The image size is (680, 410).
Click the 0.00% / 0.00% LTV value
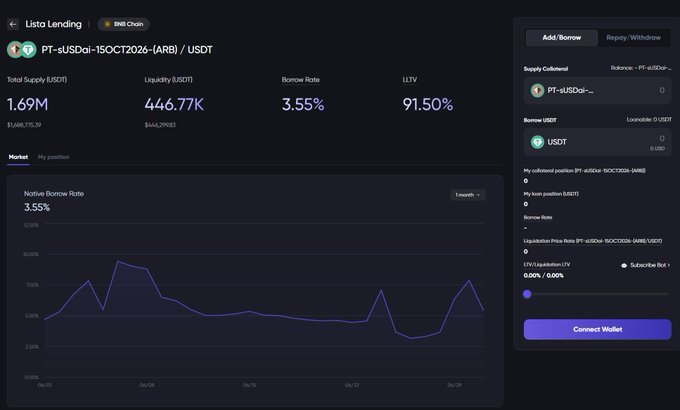tap(543, 276)
